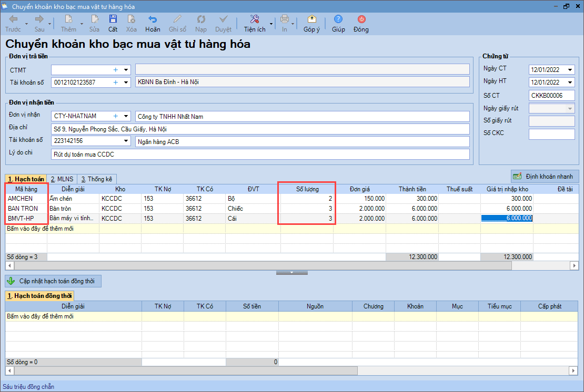
Task: Click the plus icon in paying Tài khoản số field
Action: 115,82
